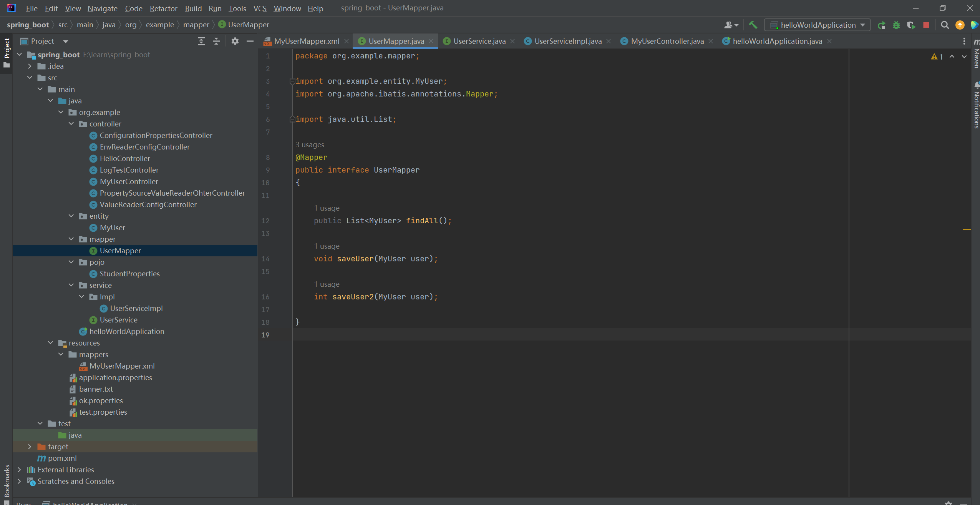Viewport: 980px width, 505px height.
Task: Open Search Everywhere magnifier icon
Action: point(945,25)
